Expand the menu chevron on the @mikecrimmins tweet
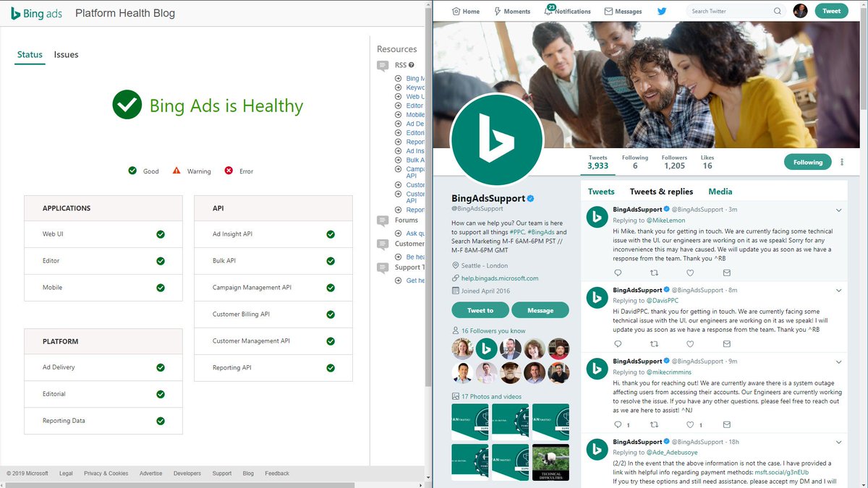Screen dimensions: 868x488 click(838, 361)
